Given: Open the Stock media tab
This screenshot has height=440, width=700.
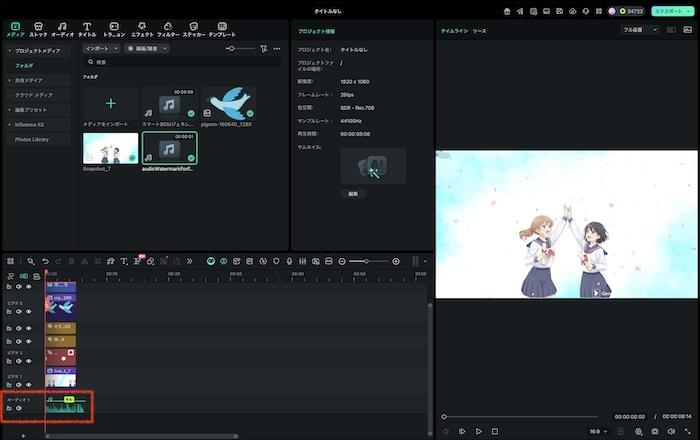Looking at the screenshot, I should point(38,26).
